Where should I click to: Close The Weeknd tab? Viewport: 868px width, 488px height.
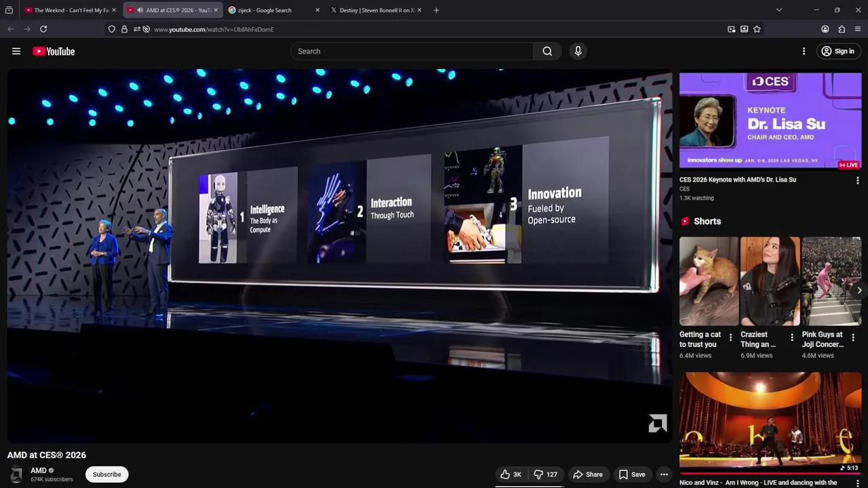point(114,10)
